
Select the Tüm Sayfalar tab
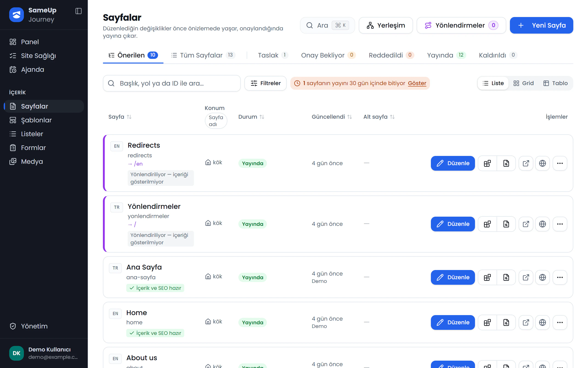pos(203,55)
